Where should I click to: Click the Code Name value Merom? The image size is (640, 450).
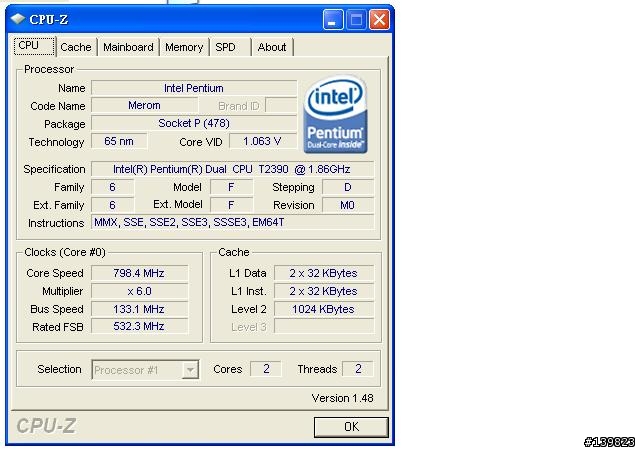pos(144,105)
